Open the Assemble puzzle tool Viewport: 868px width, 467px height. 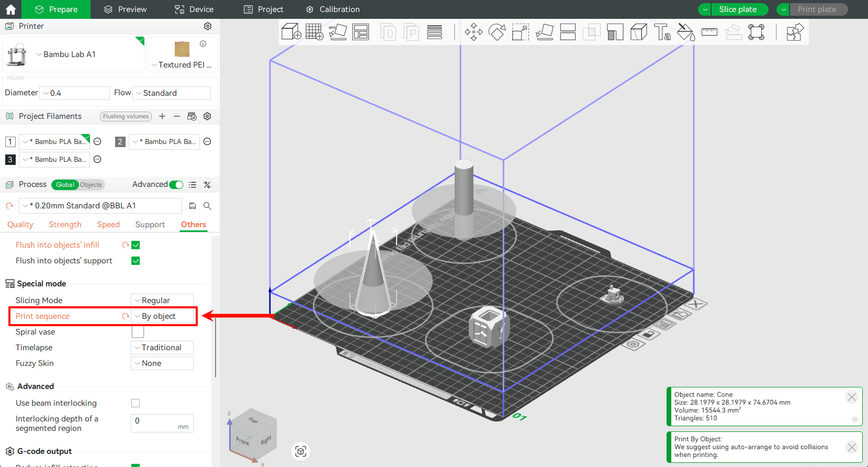tap(794, 32)
